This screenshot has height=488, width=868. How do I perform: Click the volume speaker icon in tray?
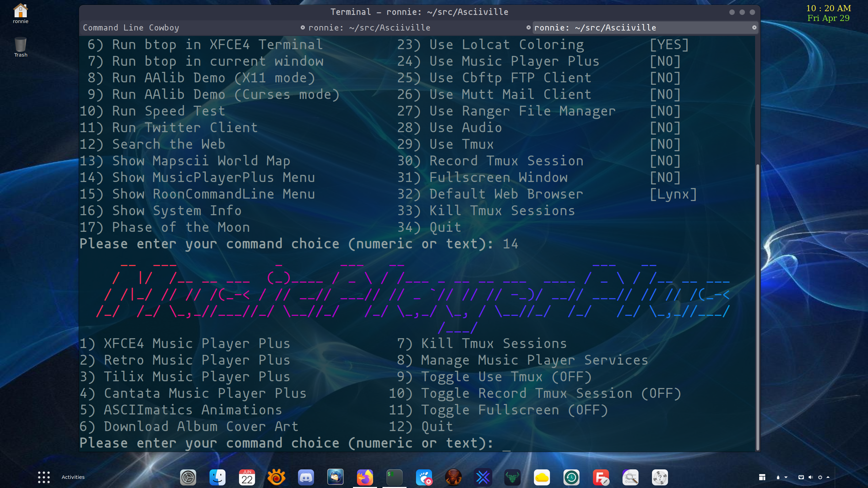[x=810, y=477]
